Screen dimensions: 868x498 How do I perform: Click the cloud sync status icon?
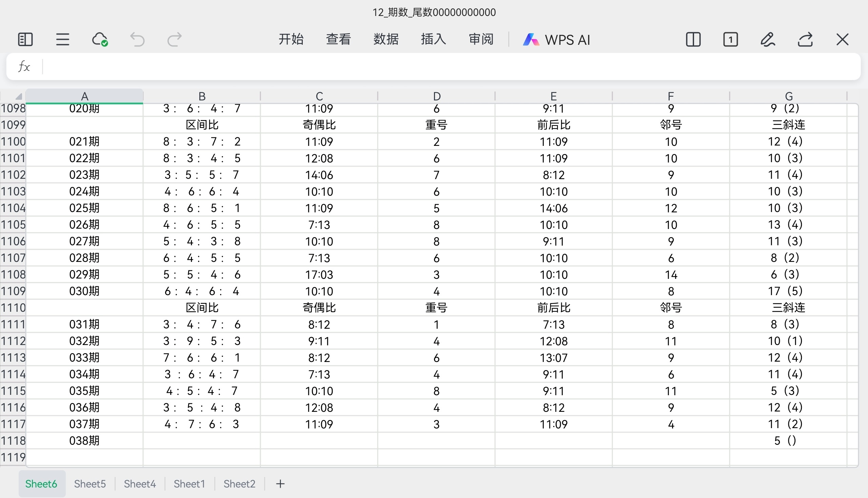pos(100,39)
